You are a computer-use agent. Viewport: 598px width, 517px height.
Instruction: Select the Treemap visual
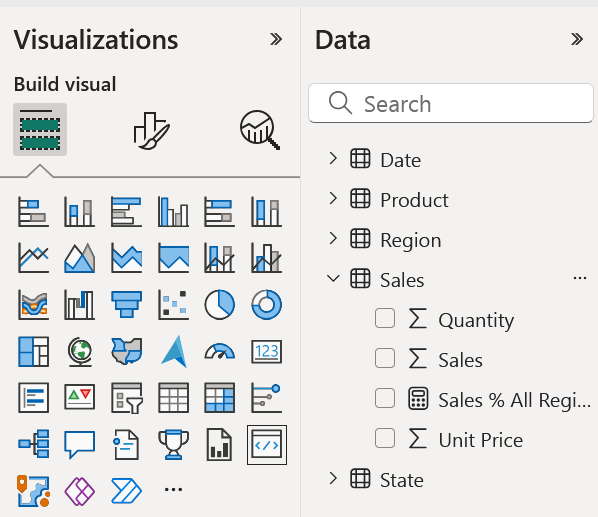coord(34,351)
